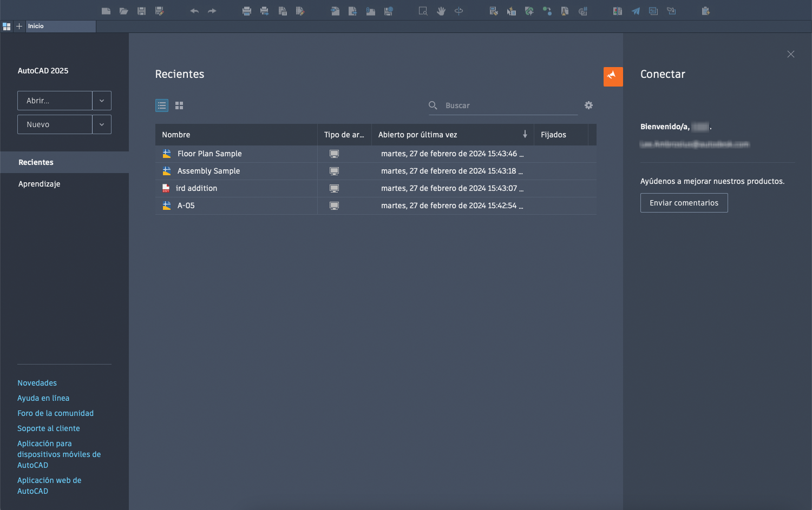
Task: Click the Tipo de ar... column header
Action: (344, 135)
